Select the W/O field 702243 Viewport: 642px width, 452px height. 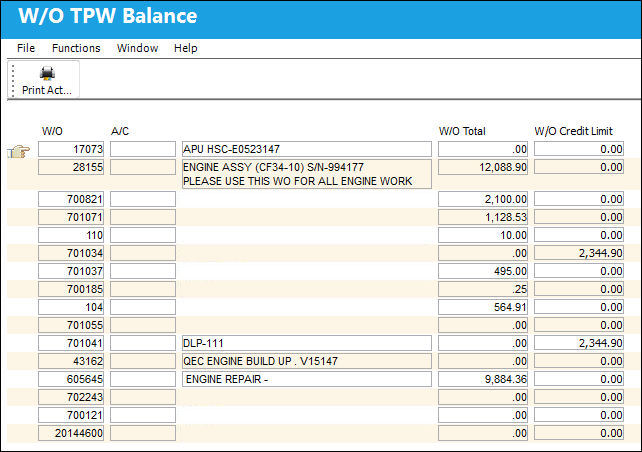71,397
